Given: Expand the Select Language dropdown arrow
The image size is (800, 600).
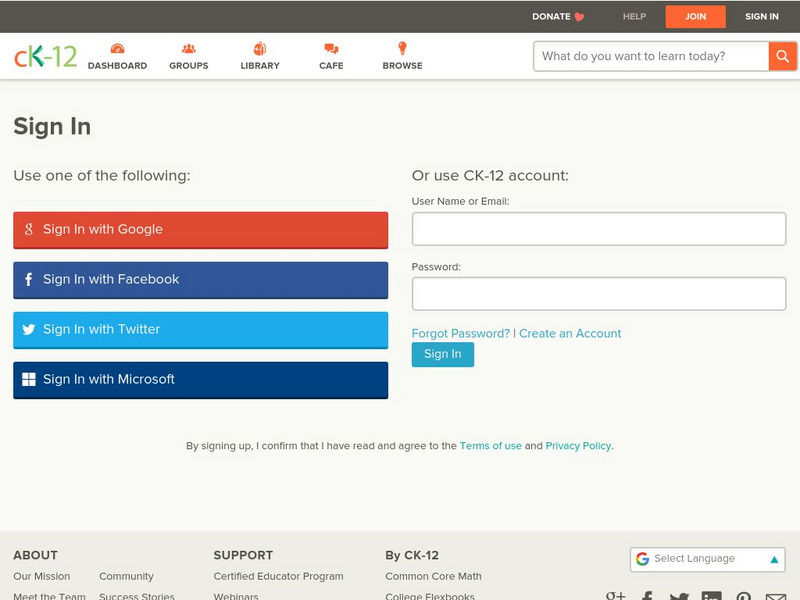Looking at the screenshot, I should pos(774,560).
